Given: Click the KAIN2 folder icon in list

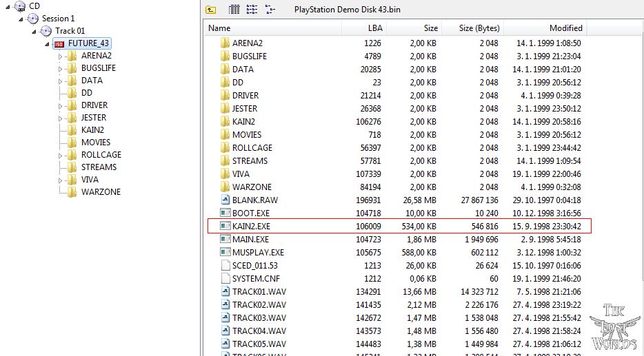Looking at the screenshot, I should tap(225, 121).
